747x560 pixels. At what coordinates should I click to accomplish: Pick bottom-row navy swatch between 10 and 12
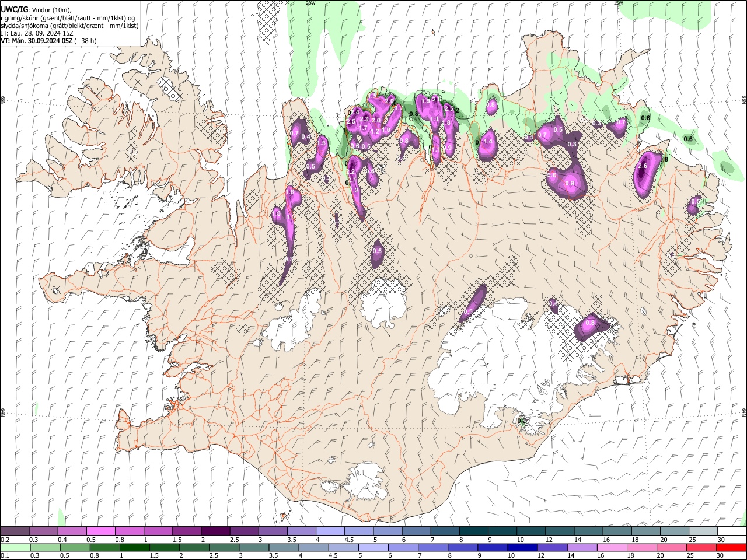(522, 548)
